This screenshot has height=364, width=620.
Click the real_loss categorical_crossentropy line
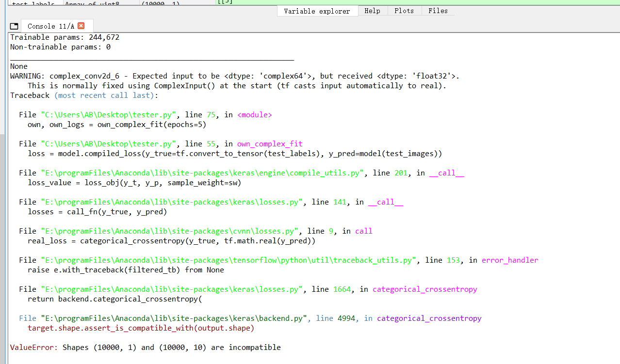point(171,241)
